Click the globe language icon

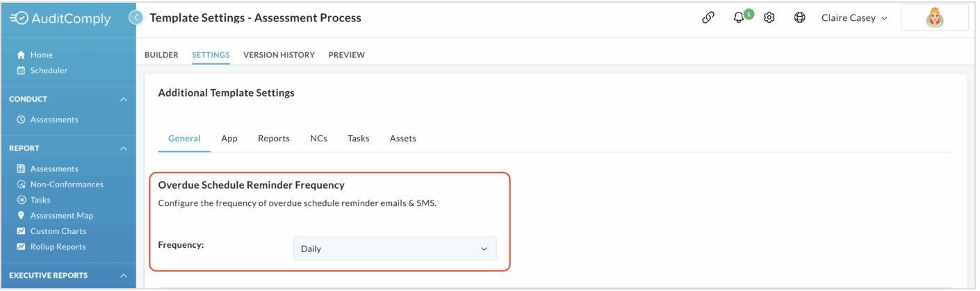point(800,18)
